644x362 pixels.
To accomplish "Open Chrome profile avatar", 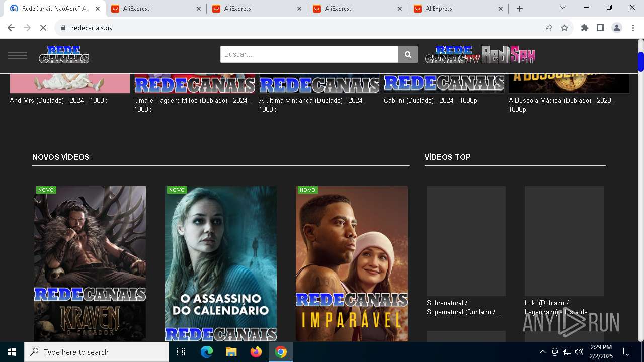I will click(617, 28).
